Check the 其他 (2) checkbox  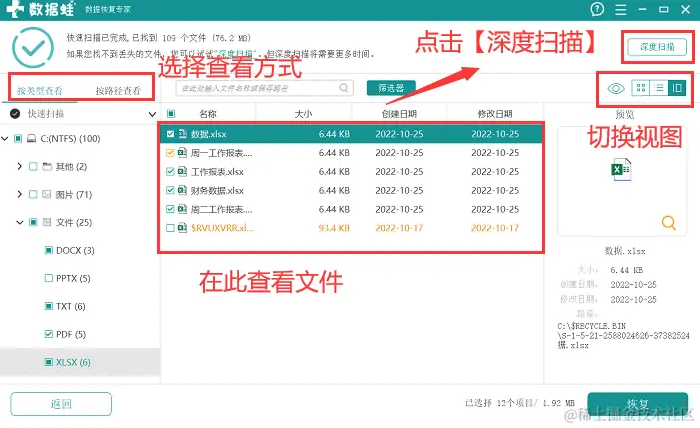[x=33, y=166]
